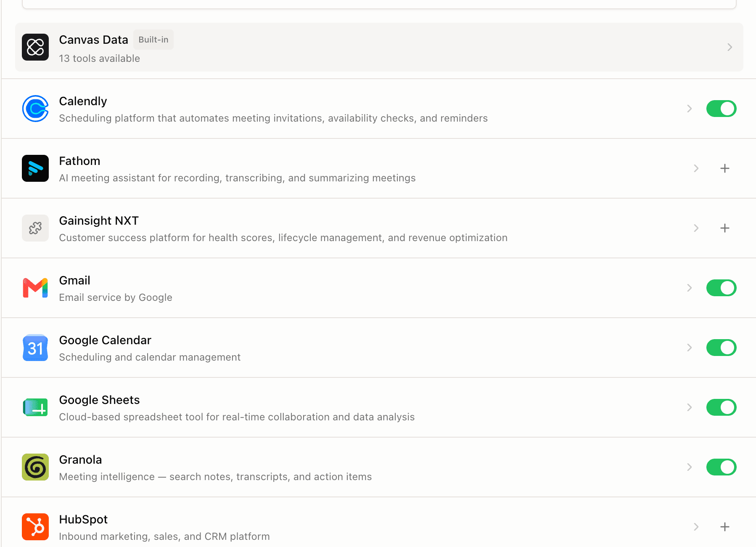Click Cloud-based spreadsheet tool description
The height and width of the screenshot is (547, 756).
pyautogui.click(x=237, y=417)
